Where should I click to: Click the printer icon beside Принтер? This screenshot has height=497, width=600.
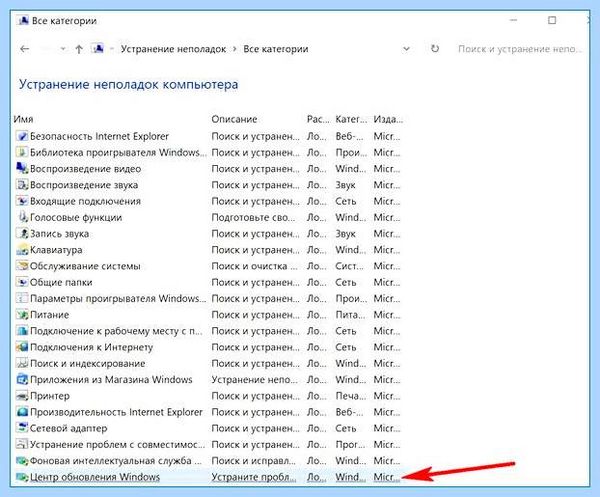point(22,396)
